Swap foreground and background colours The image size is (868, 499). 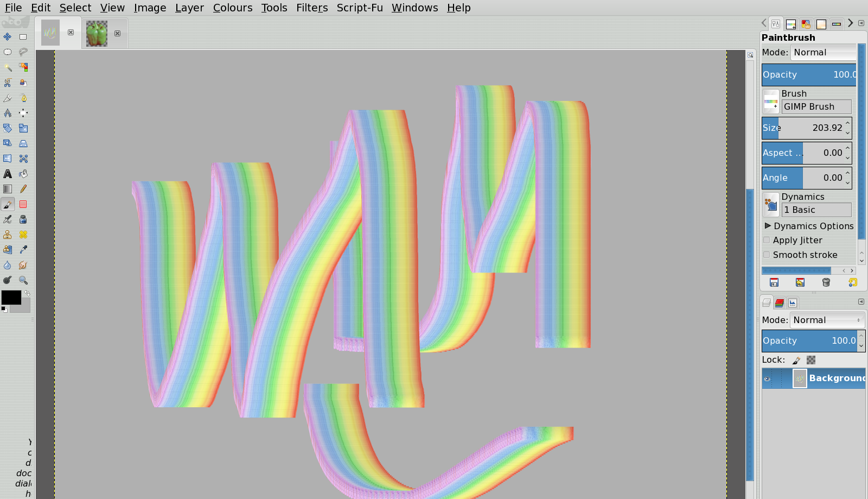(27, 293)
